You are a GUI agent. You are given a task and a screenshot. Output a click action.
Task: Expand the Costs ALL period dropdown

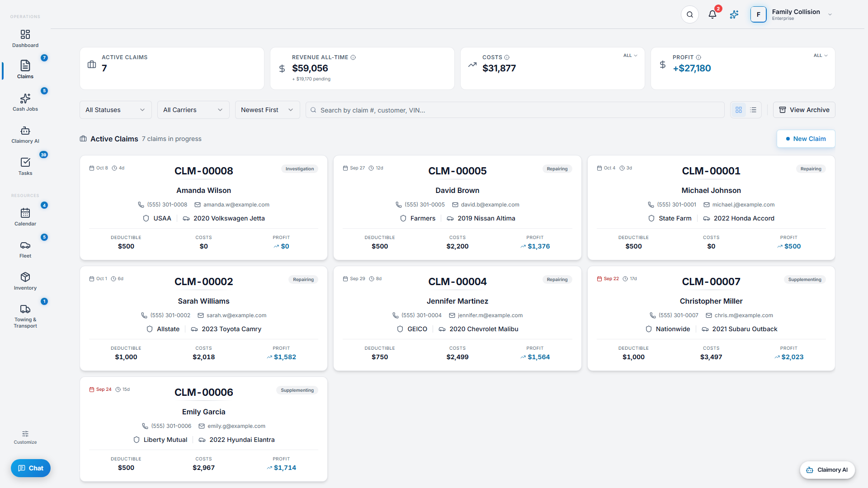[x=630, y=56]
